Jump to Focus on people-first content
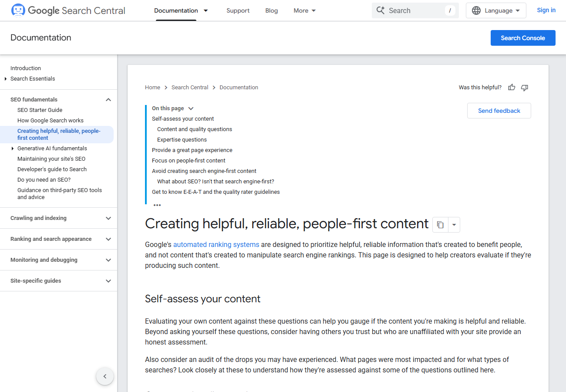 (x=189, y=161)
